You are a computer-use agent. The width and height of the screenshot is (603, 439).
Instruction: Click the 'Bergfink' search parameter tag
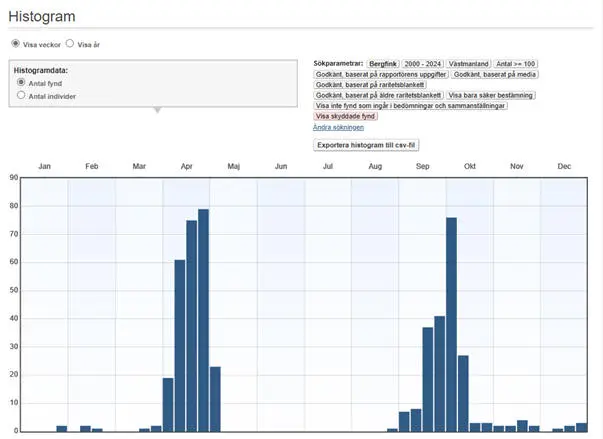point(382,63)
